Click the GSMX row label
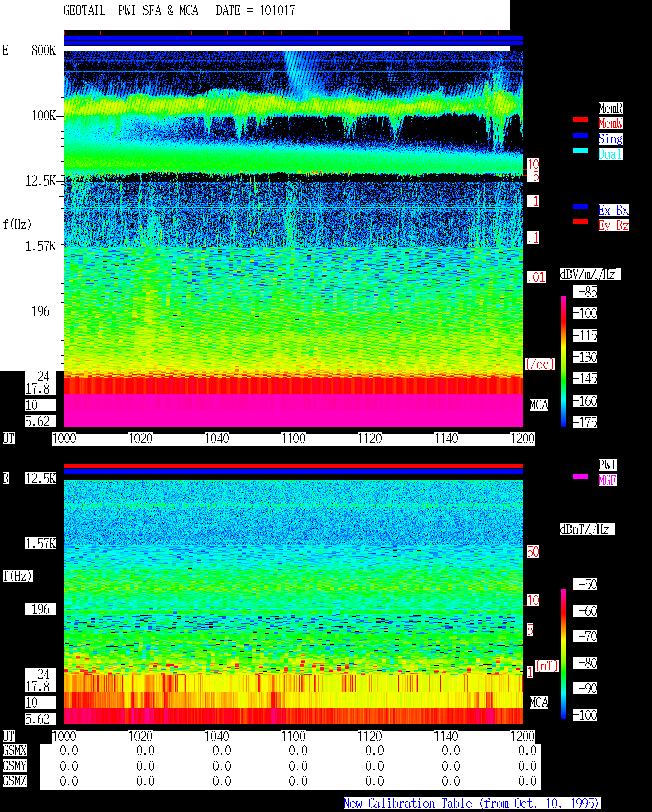The width and height of the screenshot is (652, 812). 14,751
